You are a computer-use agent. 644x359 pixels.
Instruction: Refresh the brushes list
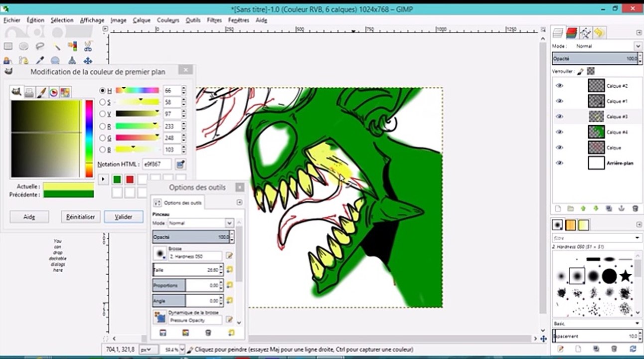[x=633, y=349]
